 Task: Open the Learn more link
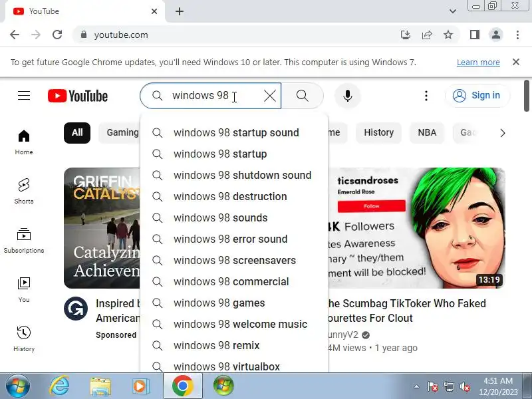(478, 63)
